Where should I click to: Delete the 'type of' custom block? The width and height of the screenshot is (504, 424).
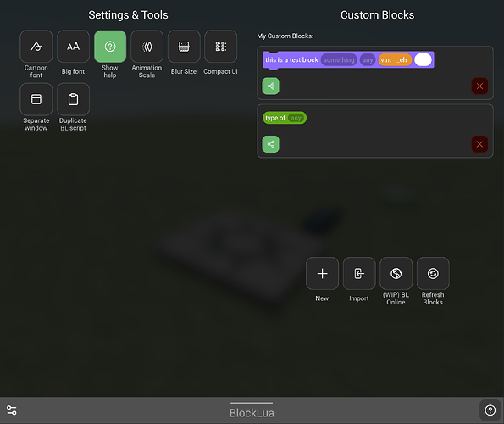[479, 144]
